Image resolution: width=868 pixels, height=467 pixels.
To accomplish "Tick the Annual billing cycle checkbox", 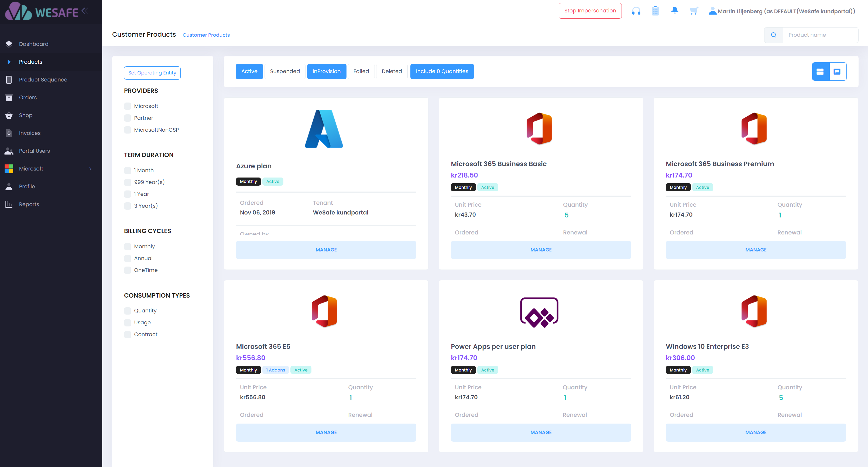I will click(128, 258).
